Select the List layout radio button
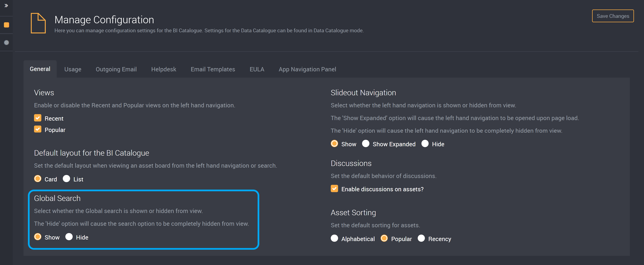This screenshot has width=644, height=265. [x=67, y=179]
